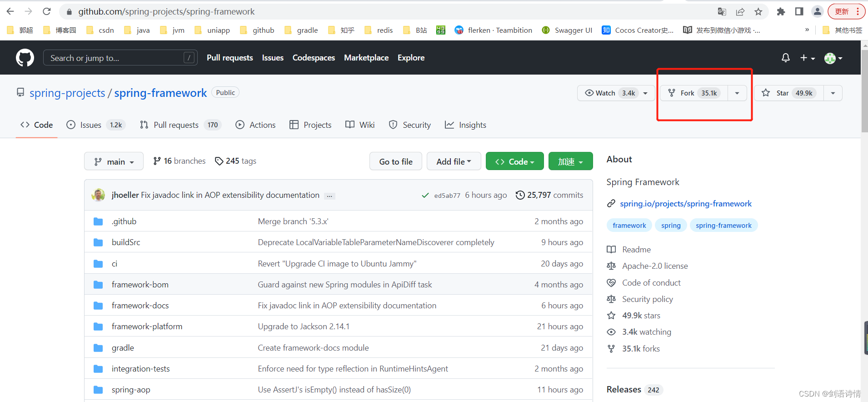
Task: Click the gradle folder icon
Action: coord(98,348)
